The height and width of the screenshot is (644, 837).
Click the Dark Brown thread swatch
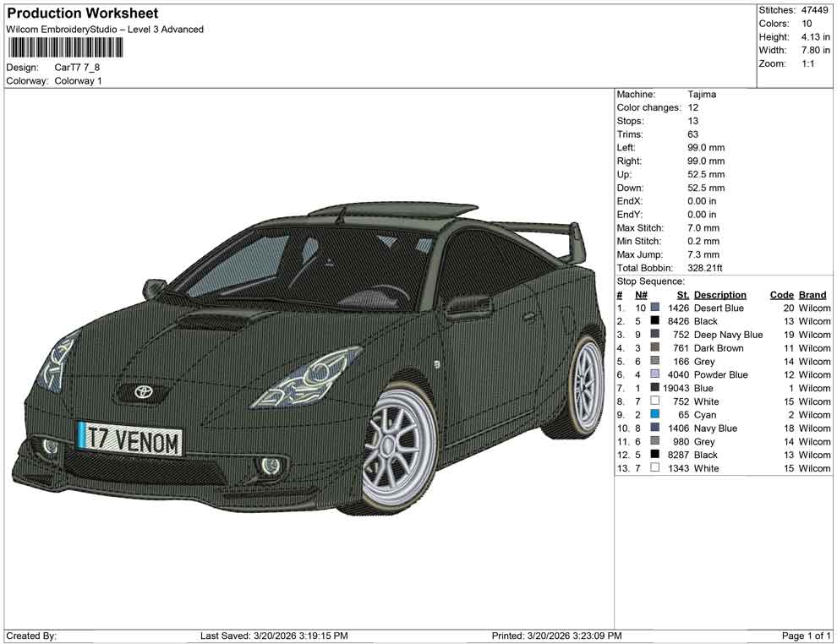coord(655,348)
